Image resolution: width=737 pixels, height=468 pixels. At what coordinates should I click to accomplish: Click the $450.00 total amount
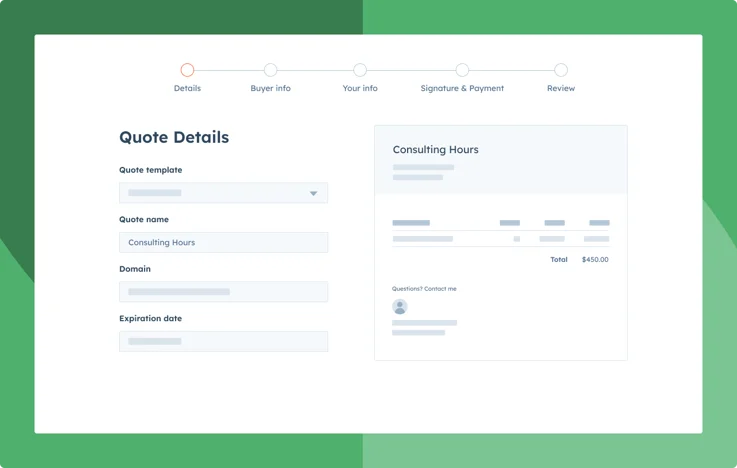pyautogui.click(x=595, y=259)
